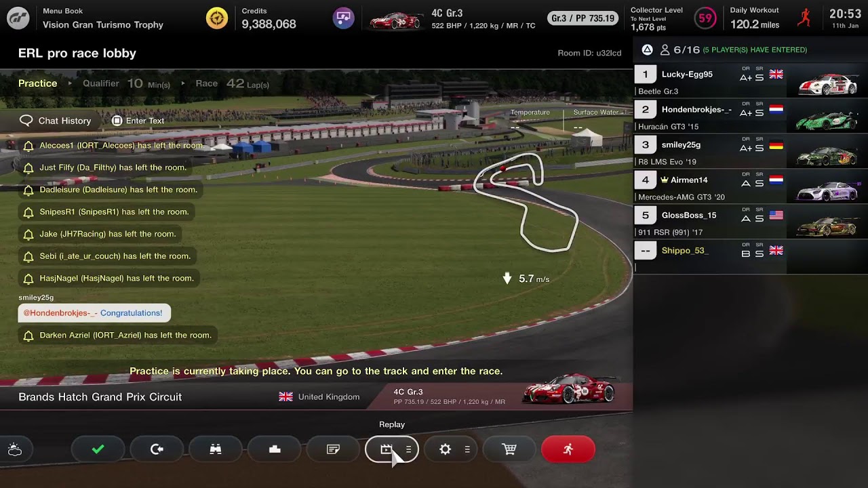868x488 pixels.
Task: Click the Hondenbrokjes Netherlands flag
Action: 776,110
